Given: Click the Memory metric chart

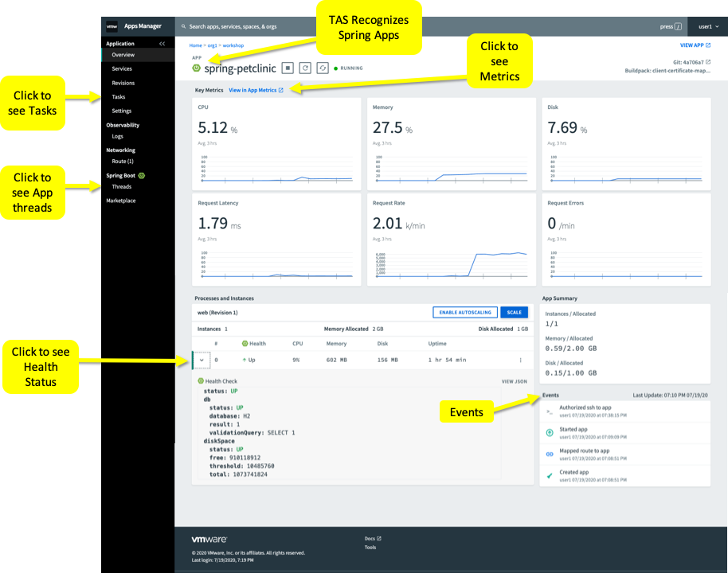Looking at the screenshot, I should click(452, 169).
